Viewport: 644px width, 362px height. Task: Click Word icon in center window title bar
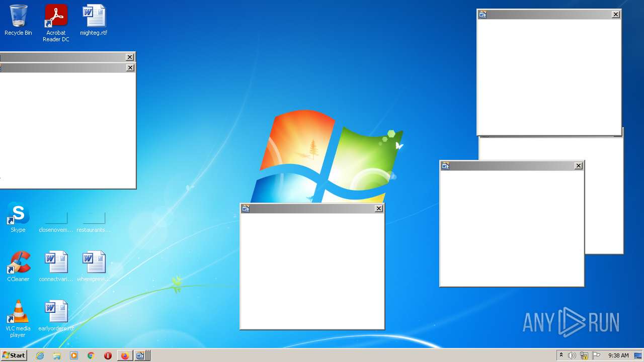click(x=246, y=209)
